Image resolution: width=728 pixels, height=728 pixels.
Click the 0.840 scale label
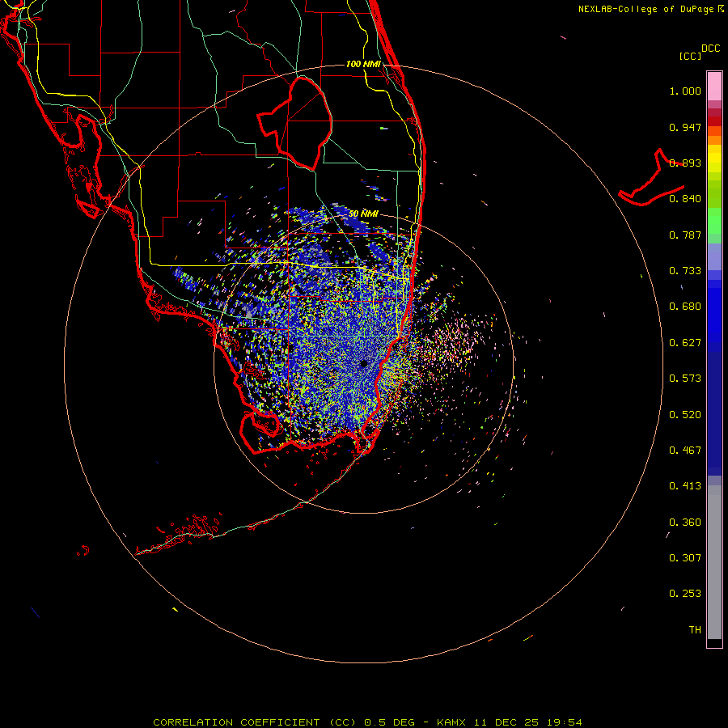pos(685,199)
